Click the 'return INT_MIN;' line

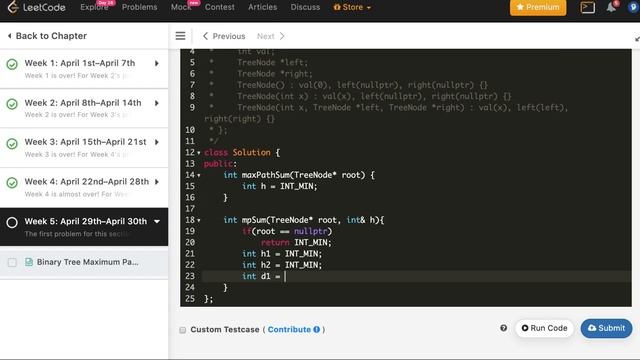[296, 242]
